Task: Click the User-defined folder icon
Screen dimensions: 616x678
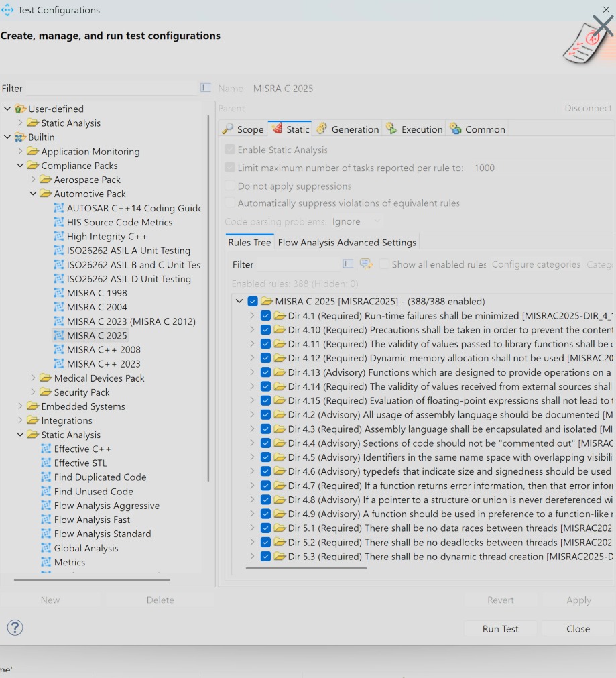Action: (x=20, y=109)
